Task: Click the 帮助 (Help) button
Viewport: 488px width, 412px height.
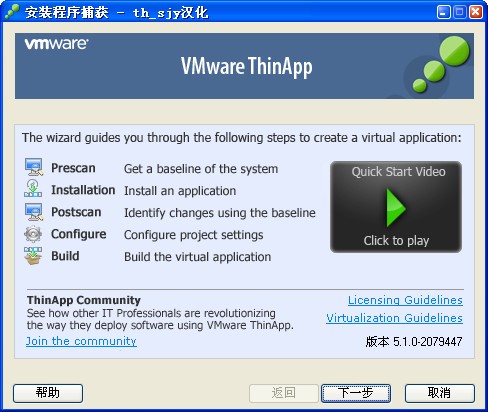Action: (x=48, y=393)
